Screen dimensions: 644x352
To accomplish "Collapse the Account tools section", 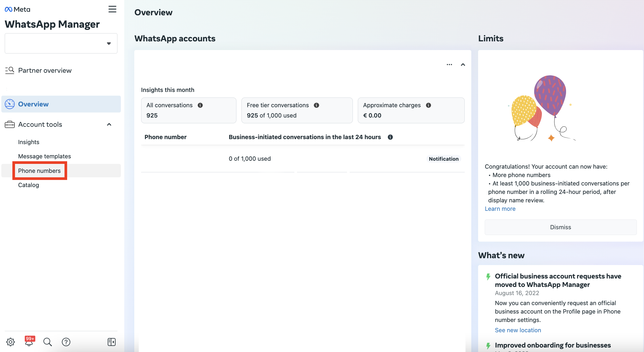I will pos(109,124).
